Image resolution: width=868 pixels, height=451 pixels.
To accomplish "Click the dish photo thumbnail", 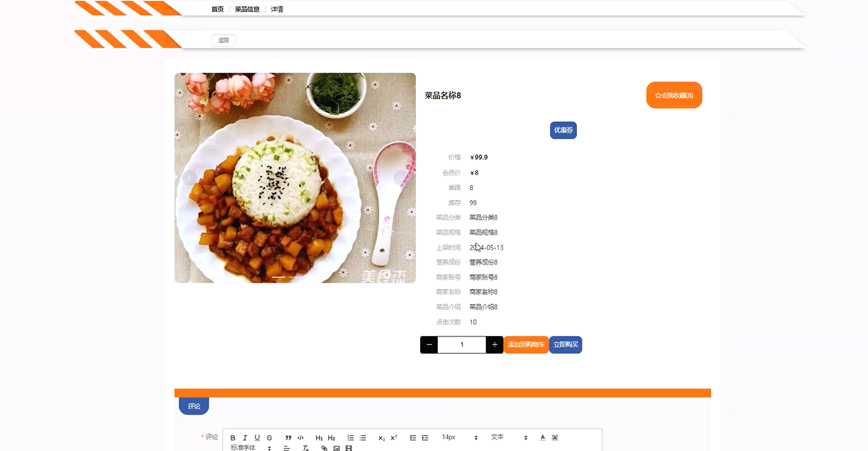I will point(295,178).
